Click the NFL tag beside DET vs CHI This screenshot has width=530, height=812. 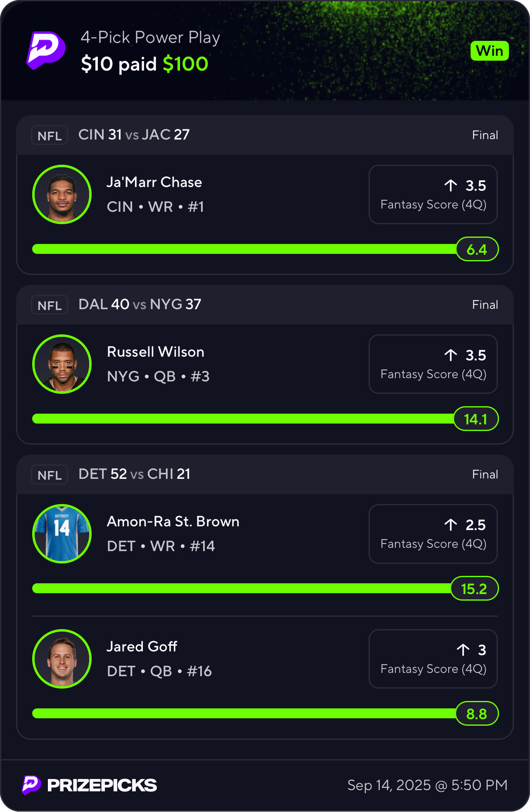coord(50,475)
